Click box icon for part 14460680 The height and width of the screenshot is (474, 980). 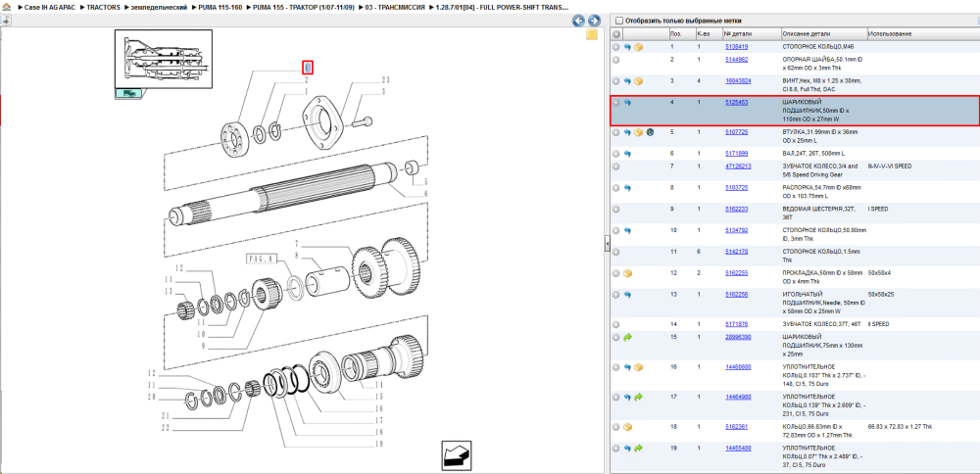pos(638,367)
